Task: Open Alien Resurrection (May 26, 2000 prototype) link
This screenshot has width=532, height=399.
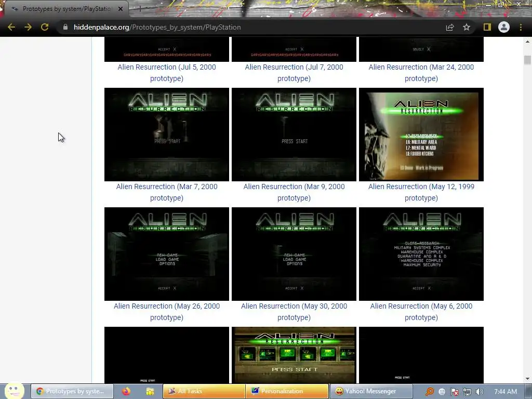Action: [x=167, y=312]
